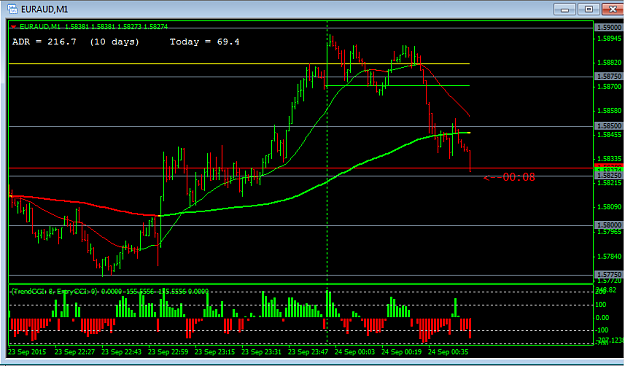The height and width of the screenshot is (366, 625).
Task: Click the 1.58820 price scale value
Action: pyautogui.click(x=609, y=63)
